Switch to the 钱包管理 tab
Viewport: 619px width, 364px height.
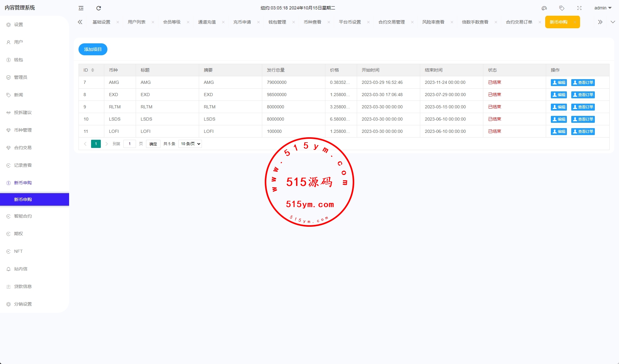(277, 22)
